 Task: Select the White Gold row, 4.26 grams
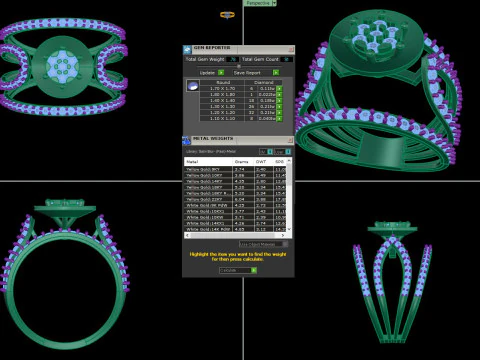(235, 223)
